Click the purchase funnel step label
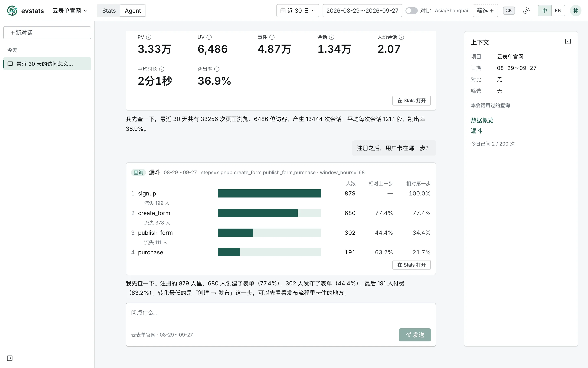The image size is (588, 368). 150,252
